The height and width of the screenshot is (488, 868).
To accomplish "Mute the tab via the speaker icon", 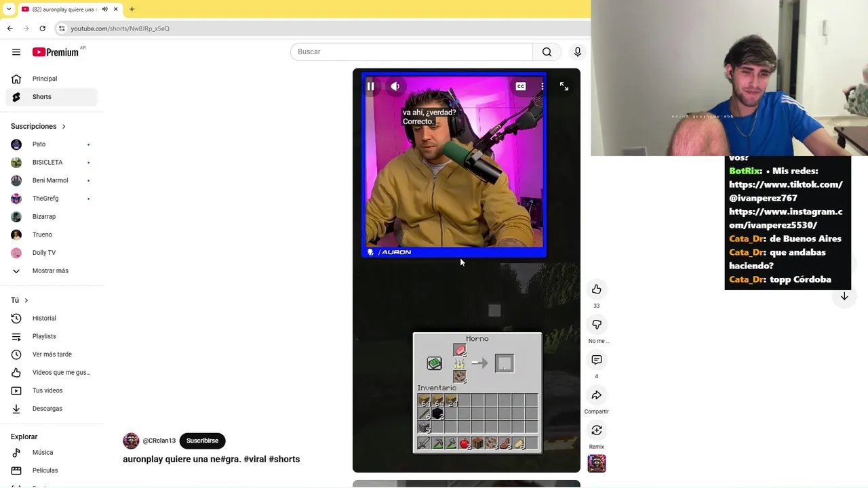I will 104,9.
